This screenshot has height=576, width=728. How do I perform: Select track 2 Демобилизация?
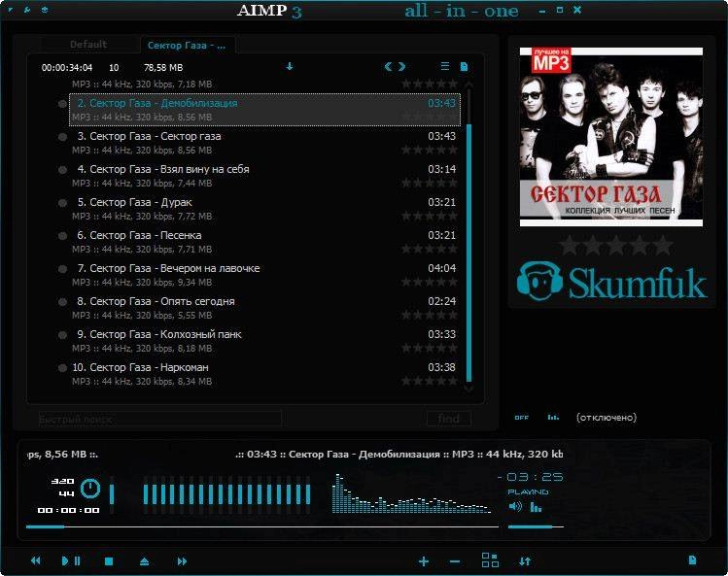point(264,110)
